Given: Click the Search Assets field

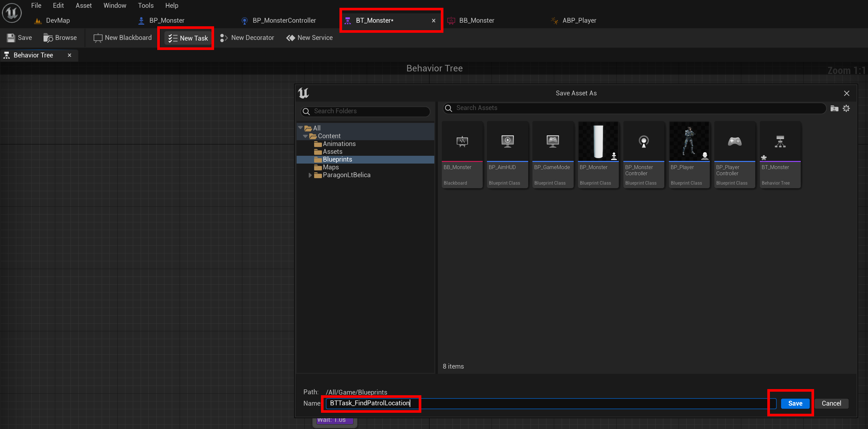Looking at the screenshot, I should 634,108.
